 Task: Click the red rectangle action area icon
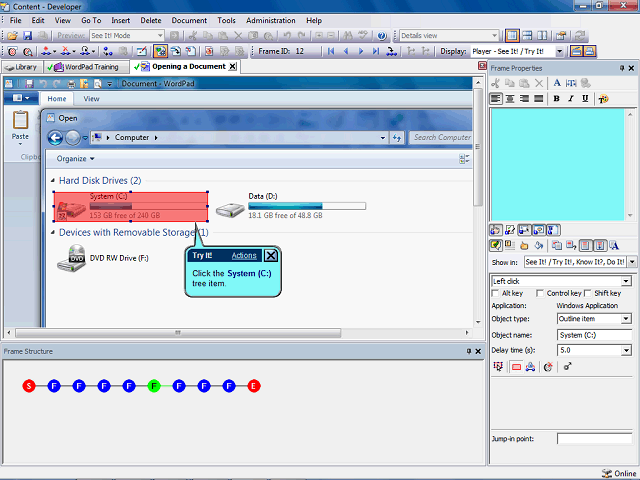(x=516, y=367)
